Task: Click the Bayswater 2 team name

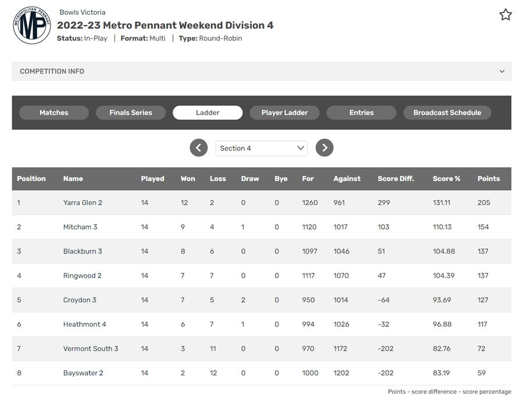Action: (83, 373)
